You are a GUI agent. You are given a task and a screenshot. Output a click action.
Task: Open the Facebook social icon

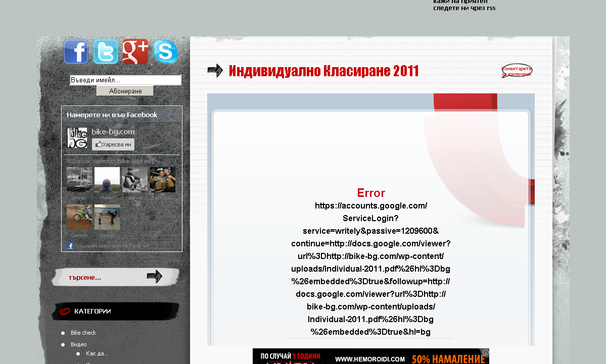(76, 52)
